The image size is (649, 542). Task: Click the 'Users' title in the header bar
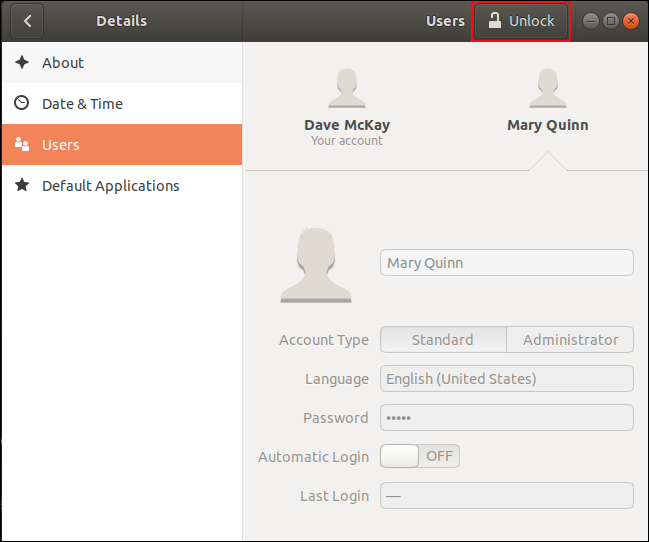point(445,21)
